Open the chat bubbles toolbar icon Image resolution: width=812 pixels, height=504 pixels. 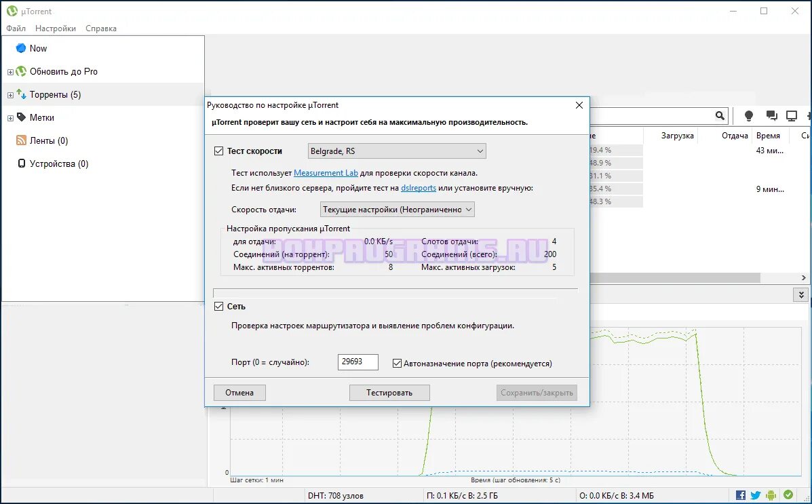click(x=771, y=116)
